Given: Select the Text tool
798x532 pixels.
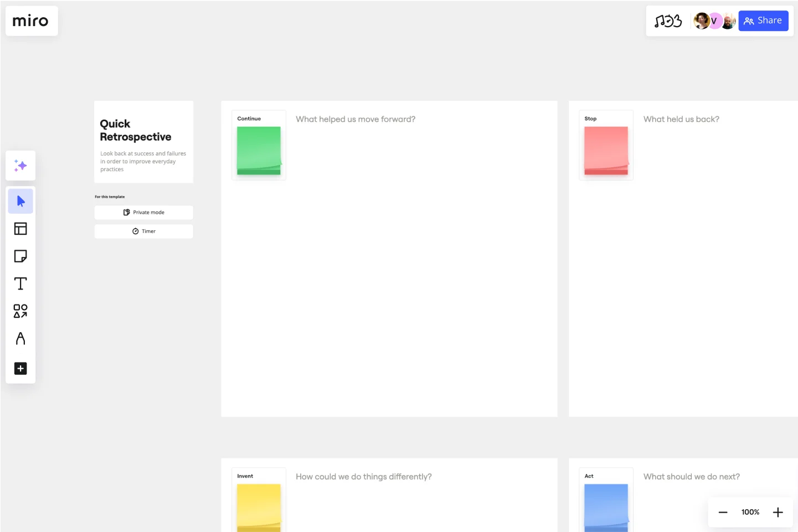Looking at the screenshot, I should coord(20,283).
